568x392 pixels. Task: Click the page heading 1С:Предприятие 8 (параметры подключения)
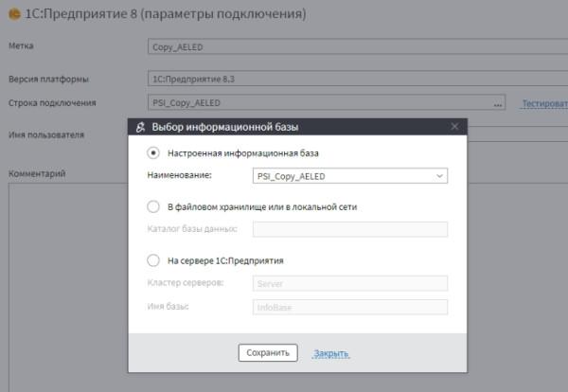click(x=166, y=14)
